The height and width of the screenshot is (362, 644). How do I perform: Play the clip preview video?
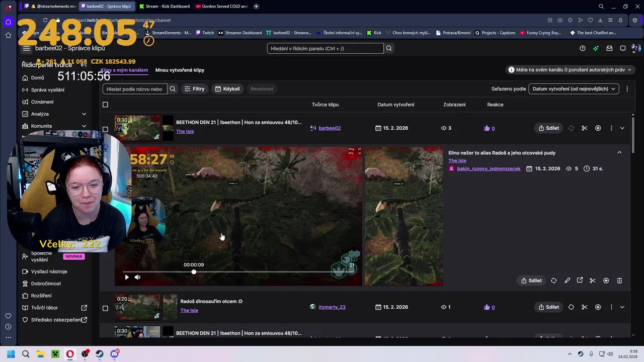pos(127,277)
